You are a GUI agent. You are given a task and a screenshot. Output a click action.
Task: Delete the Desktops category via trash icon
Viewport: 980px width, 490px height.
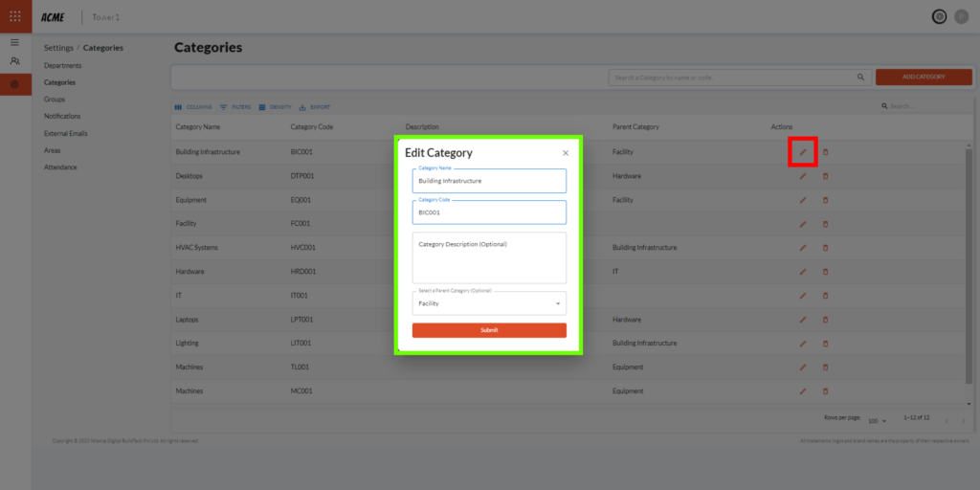(x=826, y=176)
